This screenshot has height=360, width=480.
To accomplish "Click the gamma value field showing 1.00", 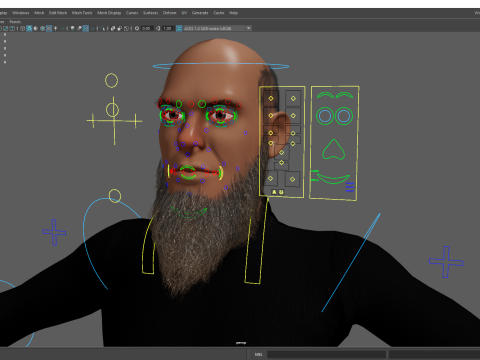I will point(168,29).
